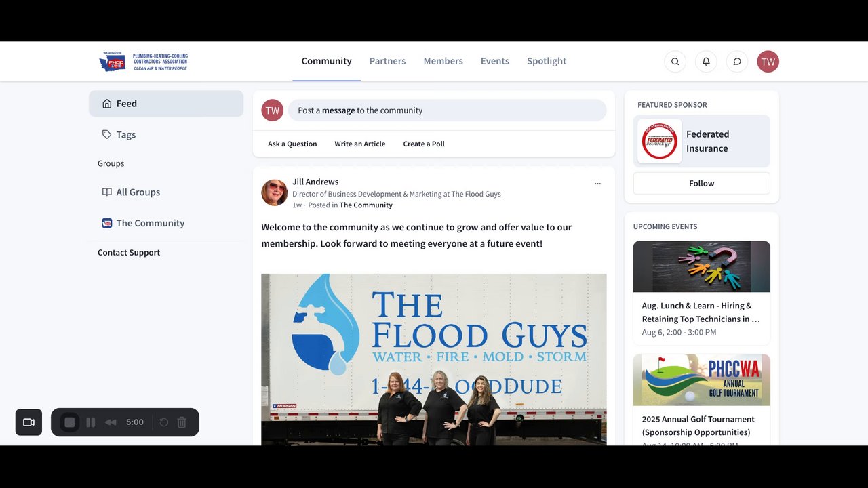Select the Spotlight tab

[x=547, y=61]
